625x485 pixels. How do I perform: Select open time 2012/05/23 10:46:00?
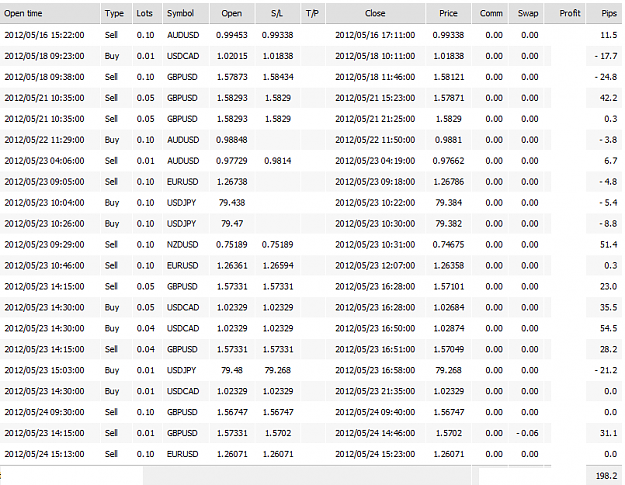[x=44, y=265]
